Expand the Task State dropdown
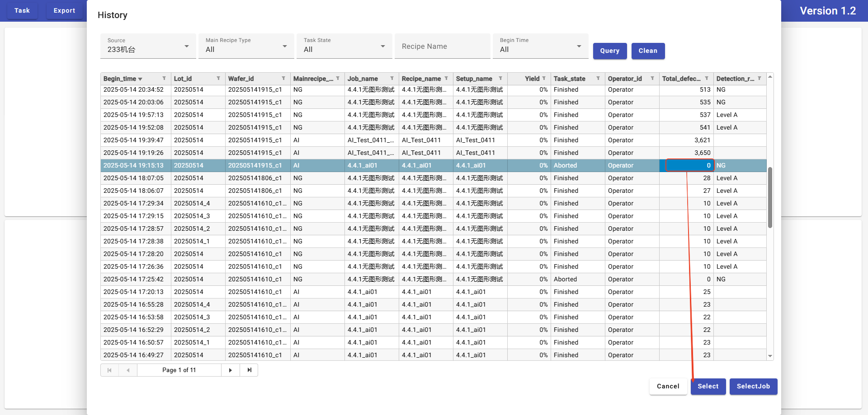Image resolution: width=868 pixels, height=415 pixels. tap(344, 46)
